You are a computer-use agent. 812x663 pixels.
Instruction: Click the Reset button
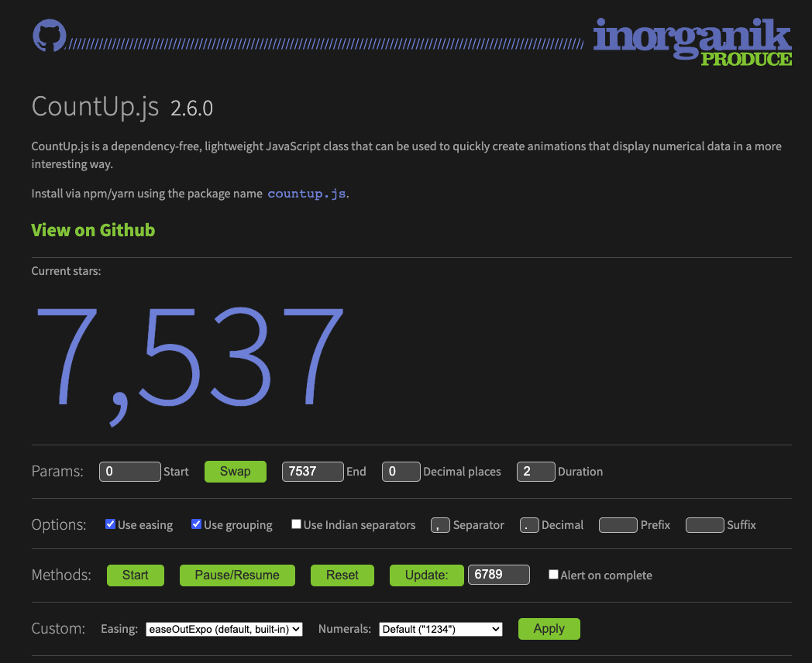(342, 575)
